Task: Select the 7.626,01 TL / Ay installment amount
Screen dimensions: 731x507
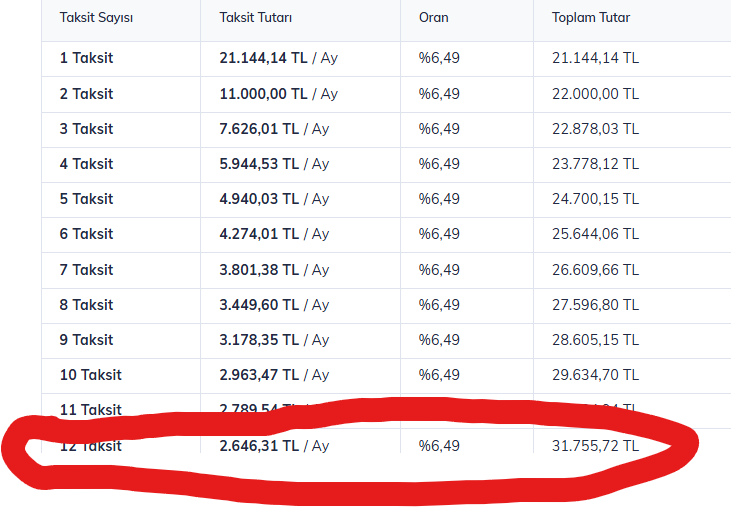Action: (x=274, y=129)
